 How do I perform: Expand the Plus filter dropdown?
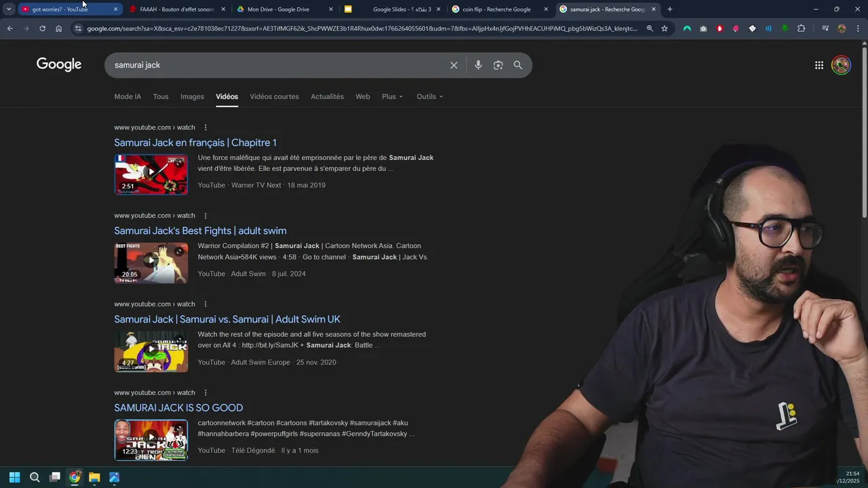tap(392, 96)
